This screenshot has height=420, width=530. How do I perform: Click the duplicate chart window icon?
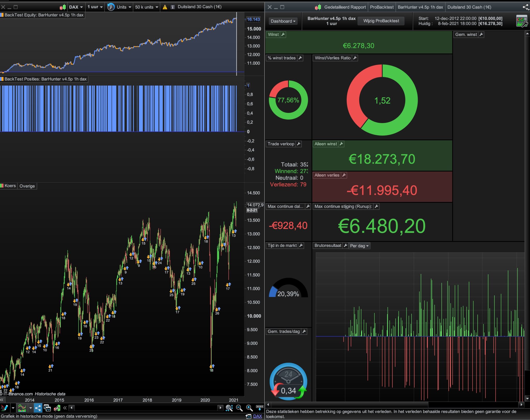tap(47, 408)
